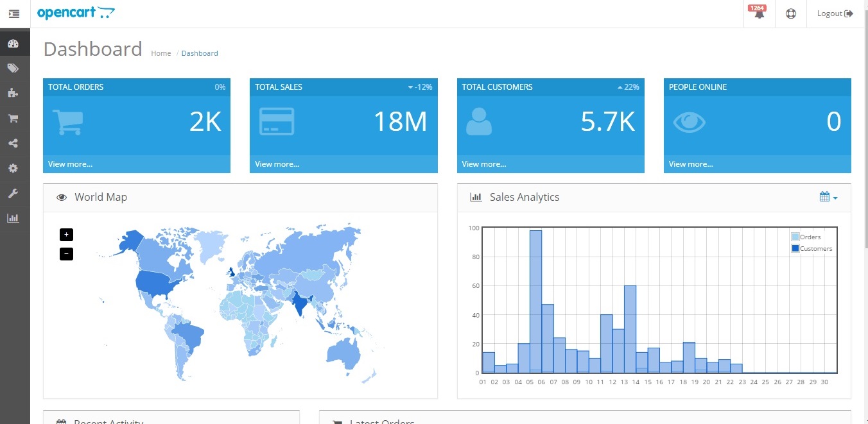Screen dimensions: 868x424
Task: View more in the Total Sales tile
Action: click(x=277, y=164)
